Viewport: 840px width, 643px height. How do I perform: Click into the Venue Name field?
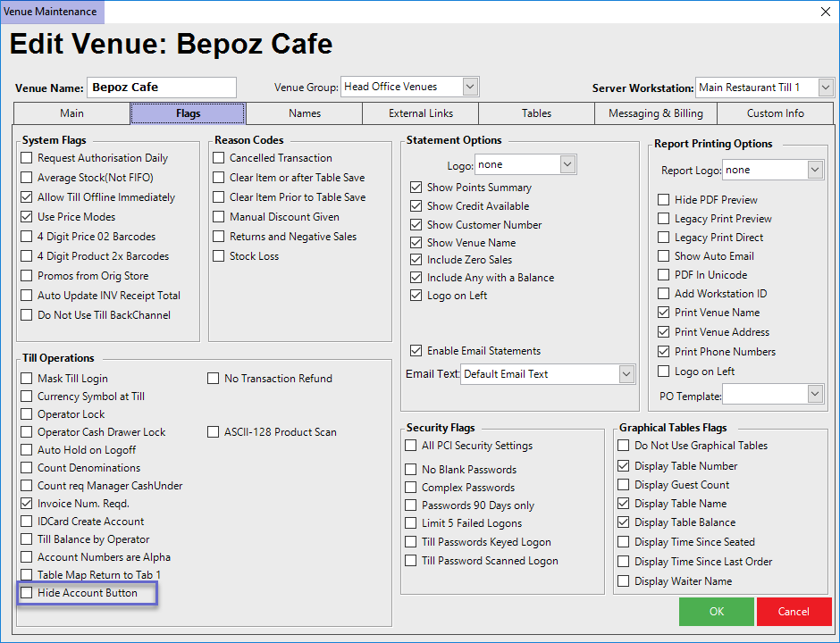(x=161, y=88)
